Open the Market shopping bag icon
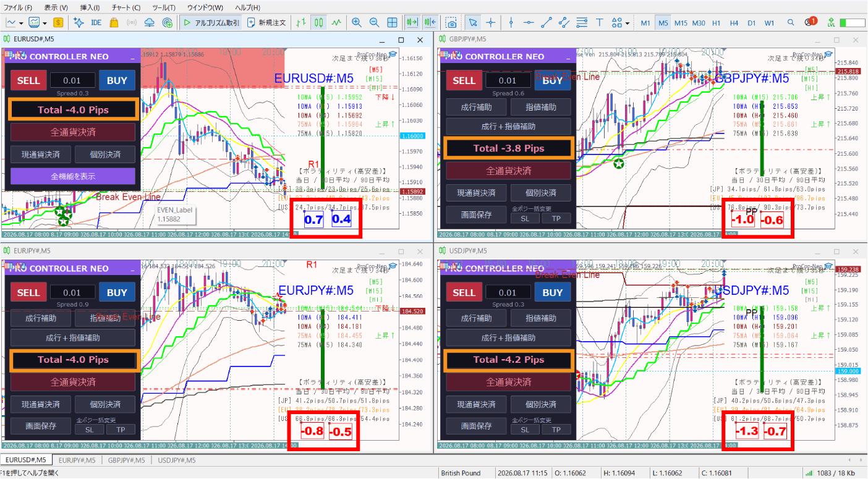 (114, 22)
